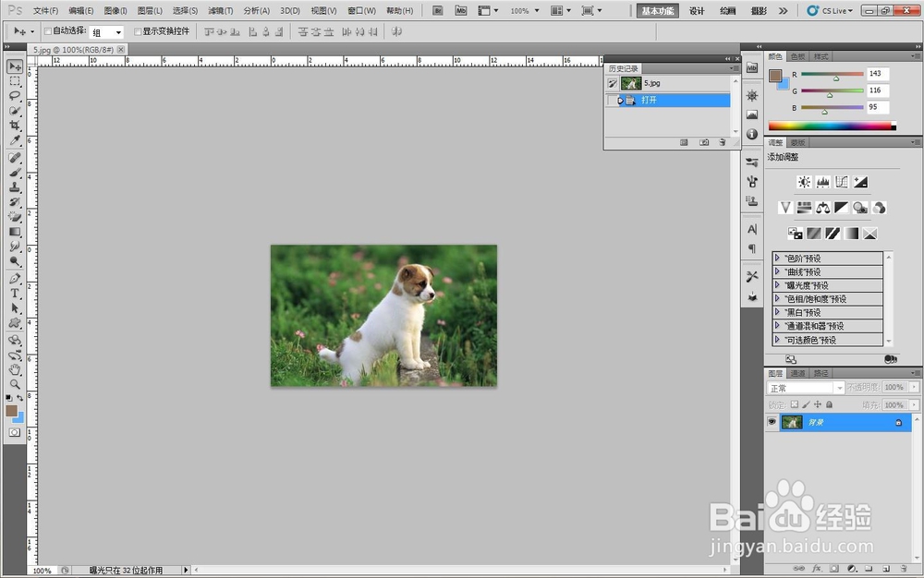Screen dimensions: 924x578
Task: Enable the 自动选择 checkbox
Action: [x=48, y=31]
